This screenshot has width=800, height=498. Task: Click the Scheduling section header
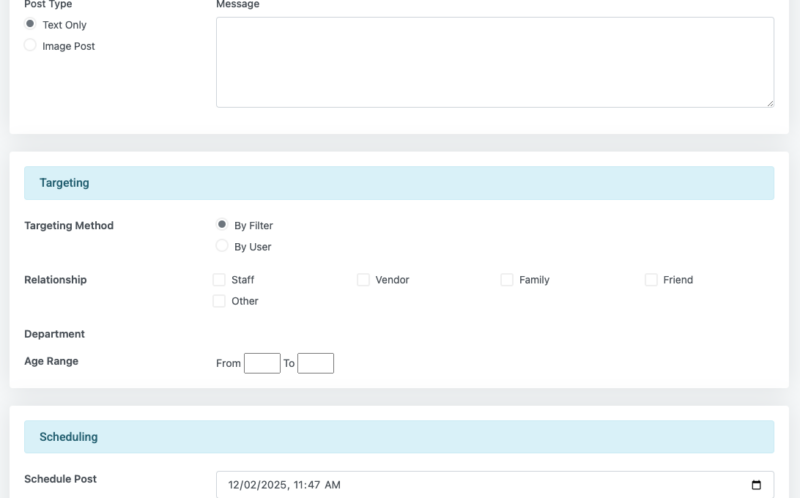click(x=399, y=437)
